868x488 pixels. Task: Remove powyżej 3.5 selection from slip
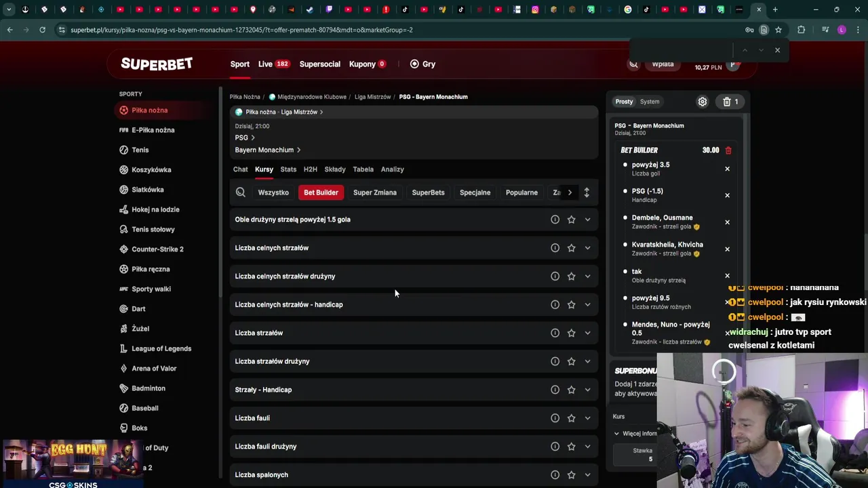point(727,169)
